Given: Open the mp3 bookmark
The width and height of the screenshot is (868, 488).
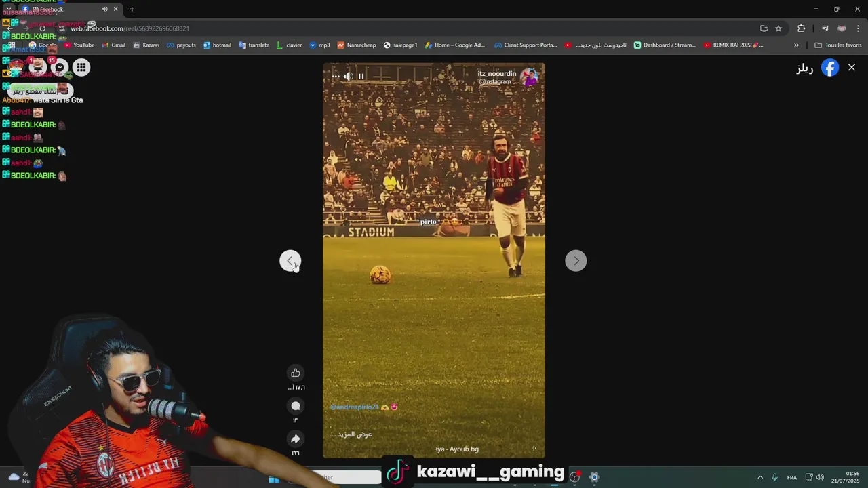Looking at the screenshot, I should click(x=319, y=45).
